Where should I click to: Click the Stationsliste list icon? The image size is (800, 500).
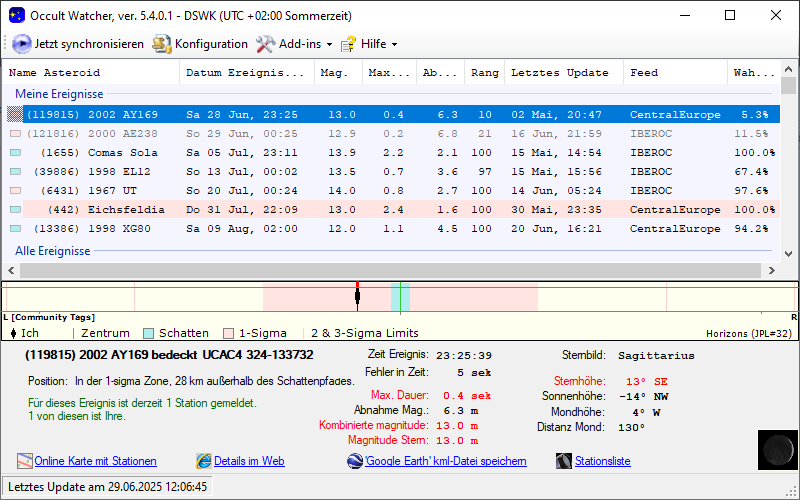coord(566,461)
